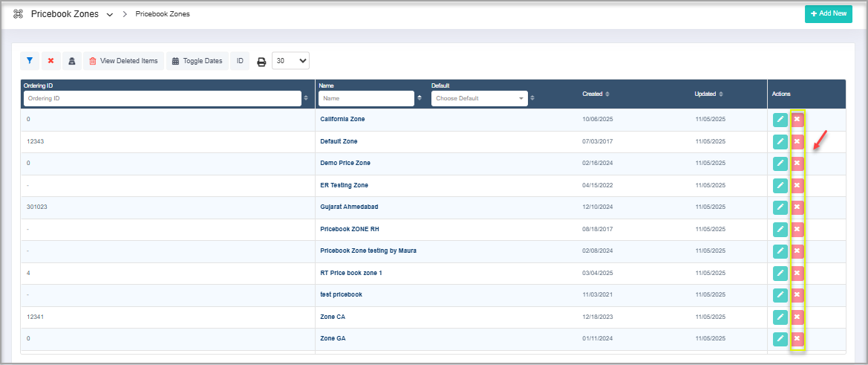
Task: Open the Demo Price Zone link
Action: click(345, 163)
